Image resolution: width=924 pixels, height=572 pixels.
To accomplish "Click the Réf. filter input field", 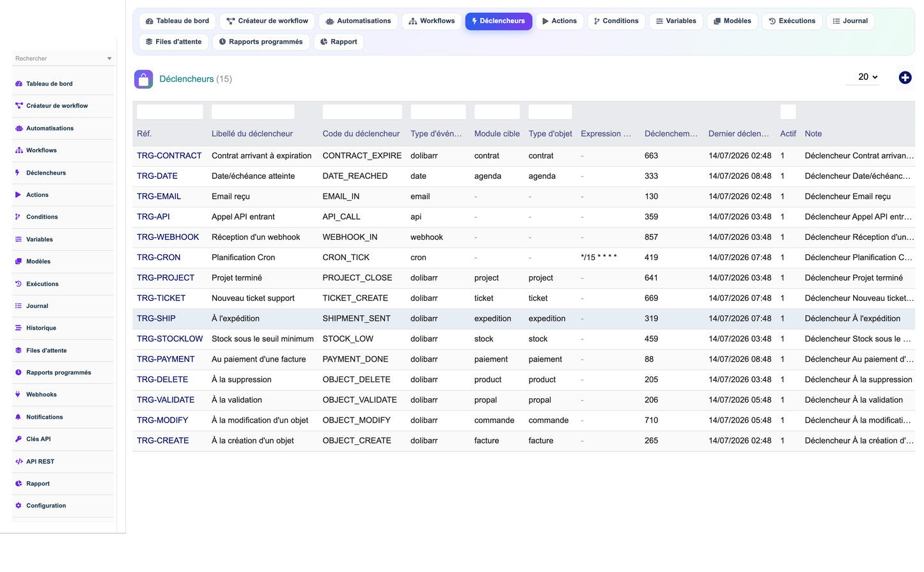I will click(169, 112).
